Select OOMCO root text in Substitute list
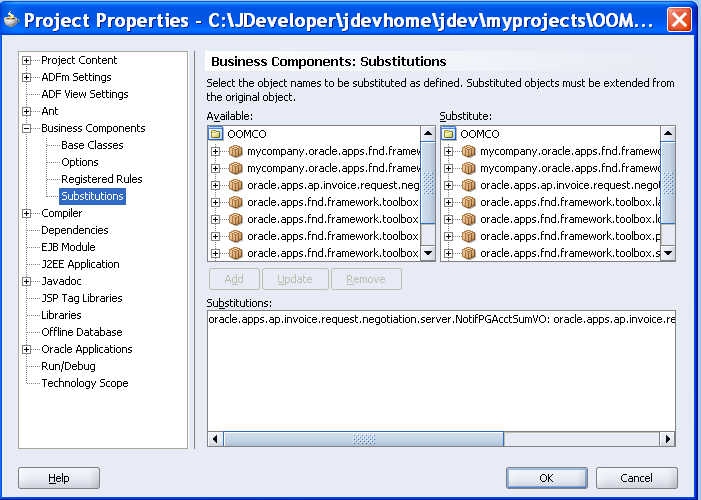The height and width of the screenshot is (500, 701). (x=480, y=134)
